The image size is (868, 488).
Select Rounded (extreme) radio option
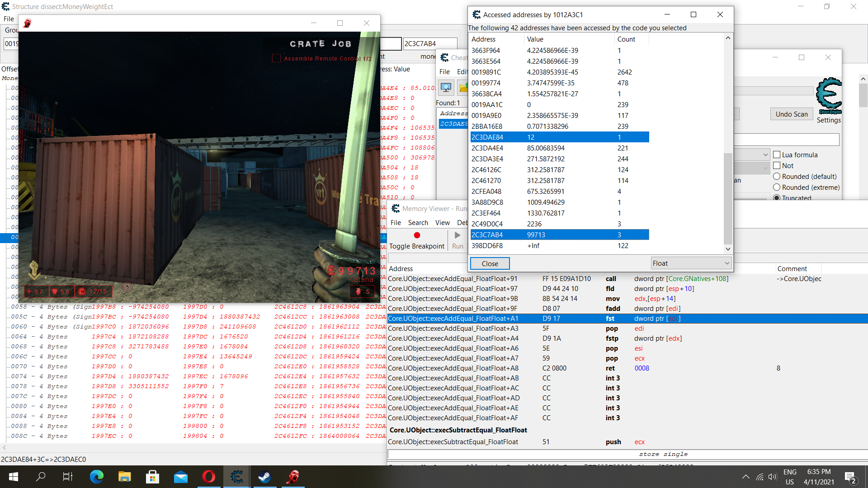pyautogui.click(x=777, y=187)
